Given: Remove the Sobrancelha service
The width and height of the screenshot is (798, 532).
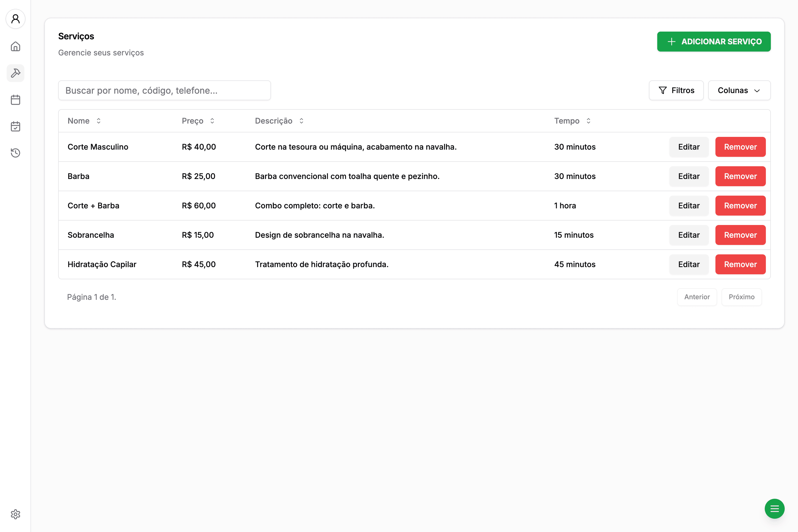Looking at the screenshot, I should tap(740, 235).
